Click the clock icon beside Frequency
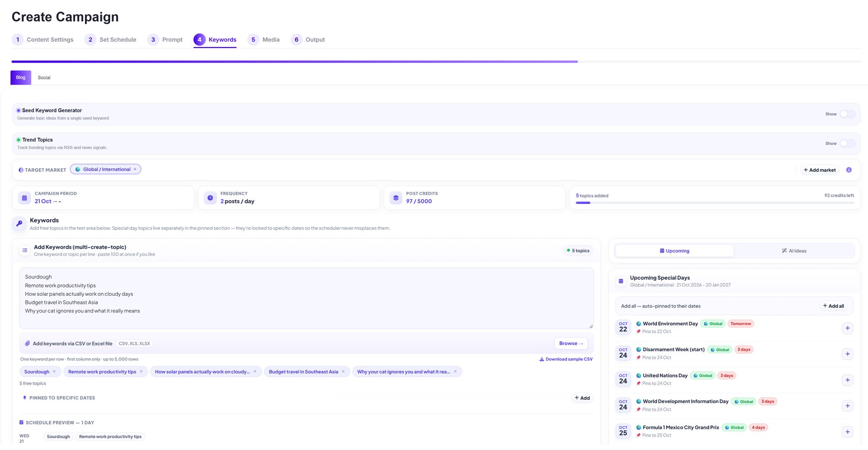The width and height of the screenshot is (868, 450). pos(210,198)
